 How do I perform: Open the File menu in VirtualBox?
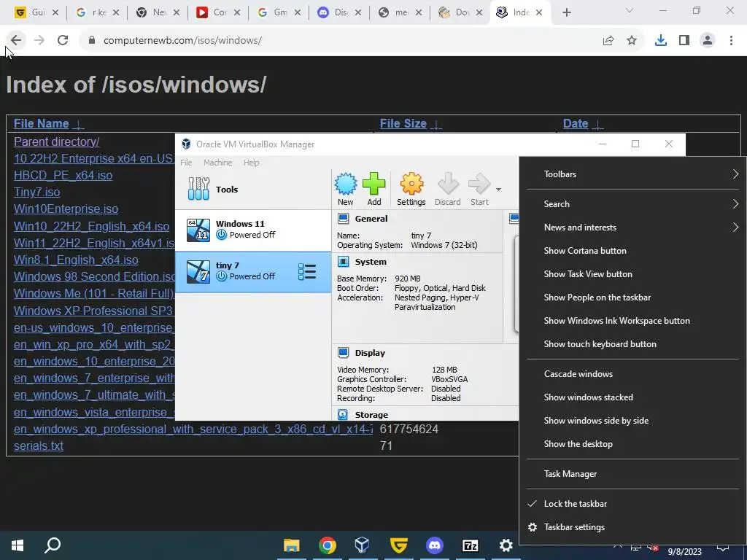click(x=186, y=163)
